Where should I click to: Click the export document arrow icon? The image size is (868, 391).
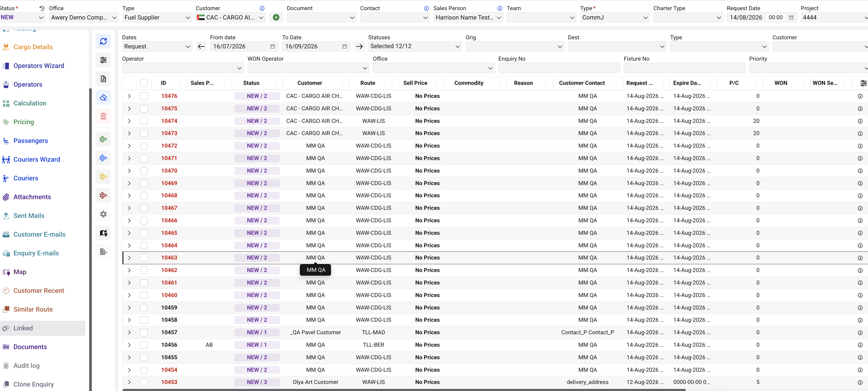103,252
